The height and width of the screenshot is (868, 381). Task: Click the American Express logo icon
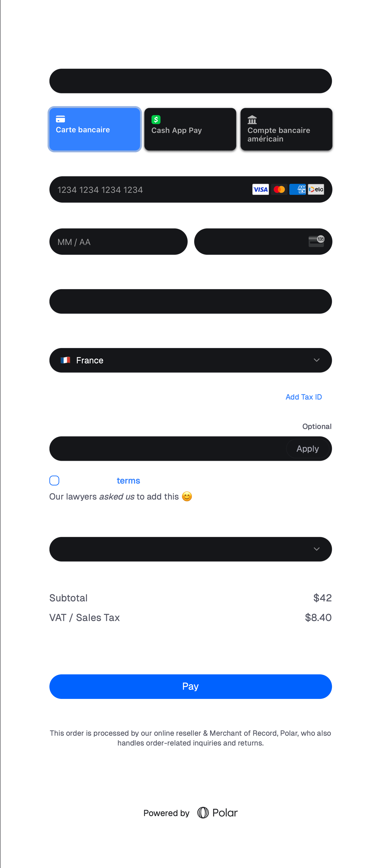(x=297, y=189)
